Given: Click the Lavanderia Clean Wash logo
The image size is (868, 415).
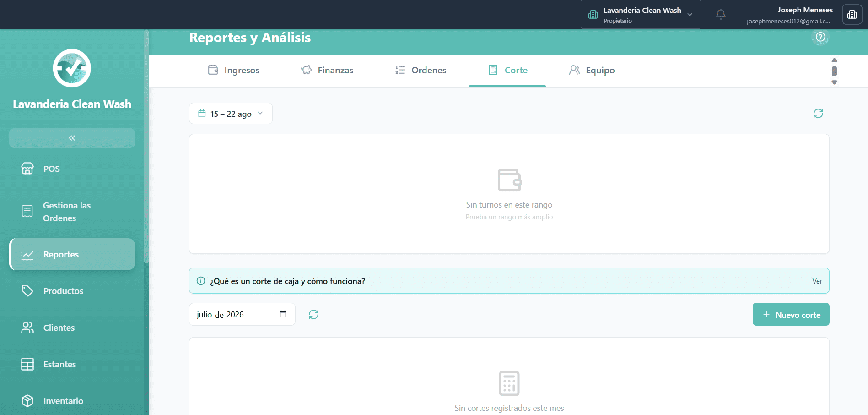Looking at the screenshot, I should pos(72,68).
